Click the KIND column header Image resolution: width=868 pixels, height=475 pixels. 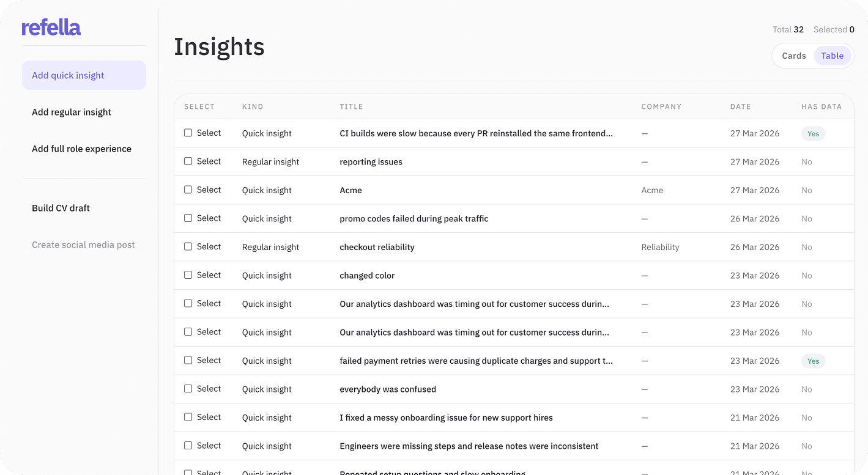pos(253,106)
